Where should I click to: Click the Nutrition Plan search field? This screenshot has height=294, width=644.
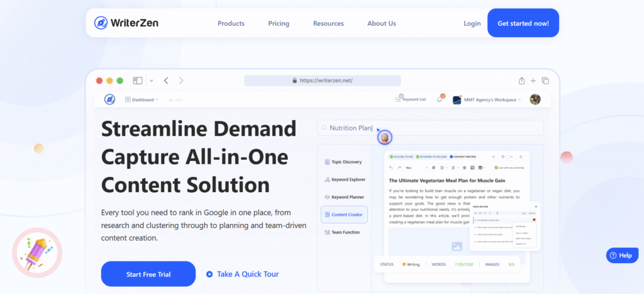coord(430,128)
